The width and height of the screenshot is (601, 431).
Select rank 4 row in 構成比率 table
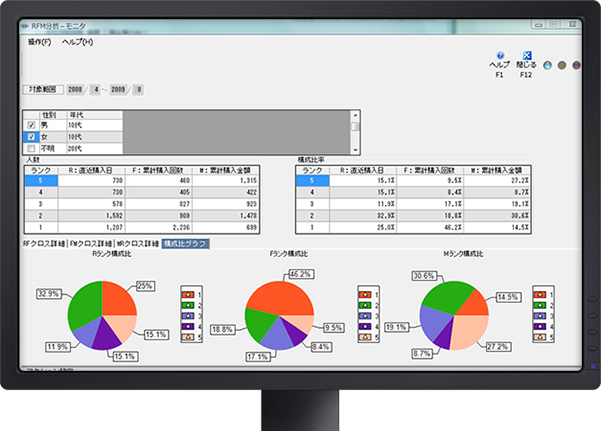(413, 192)
